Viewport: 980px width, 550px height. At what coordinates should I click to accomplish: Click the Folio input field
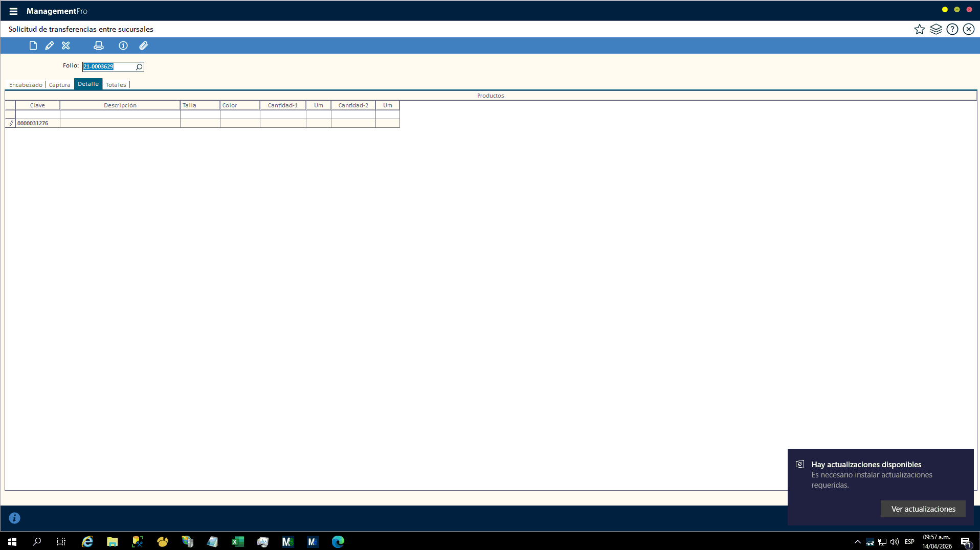(x=108, y=67)
